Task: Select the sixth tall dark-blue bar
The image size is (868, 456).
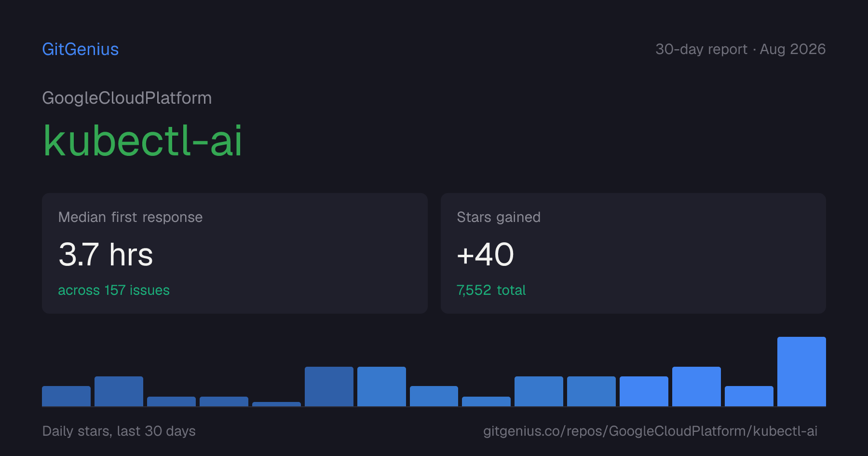Action: (x=329, y=387)
